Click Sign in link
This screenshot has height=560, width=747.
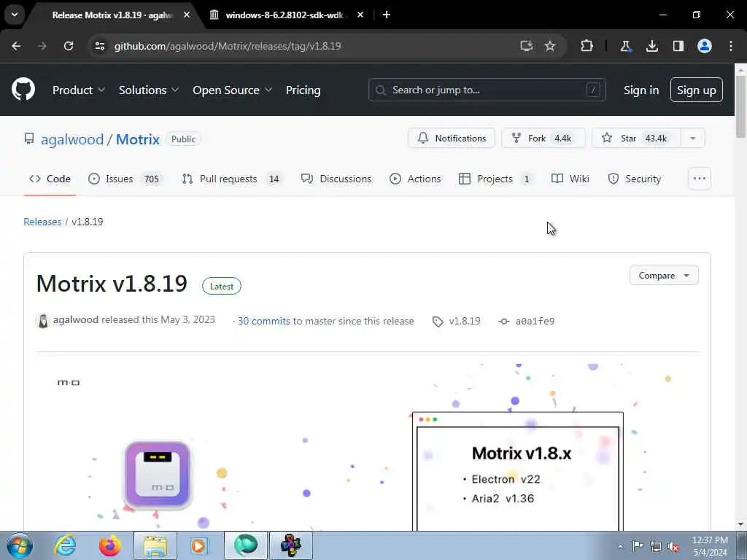click(641, 90)
